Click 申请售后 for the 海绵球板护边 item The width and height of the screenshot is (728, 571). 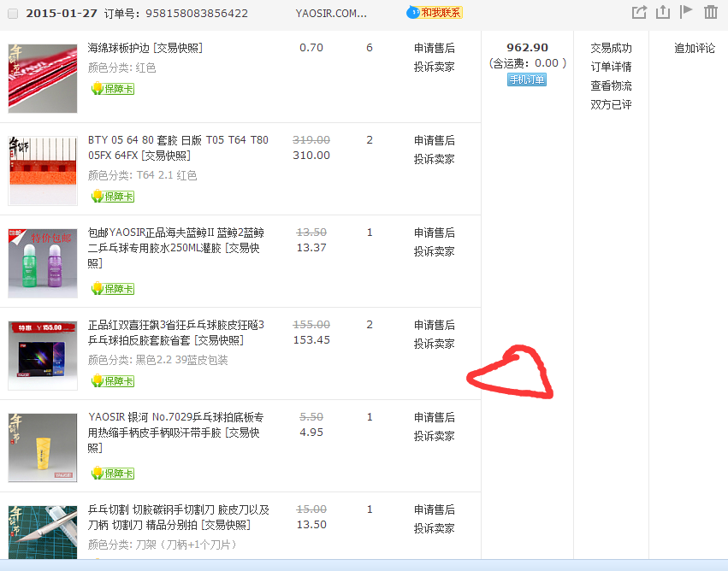click(x=434, y=48)
